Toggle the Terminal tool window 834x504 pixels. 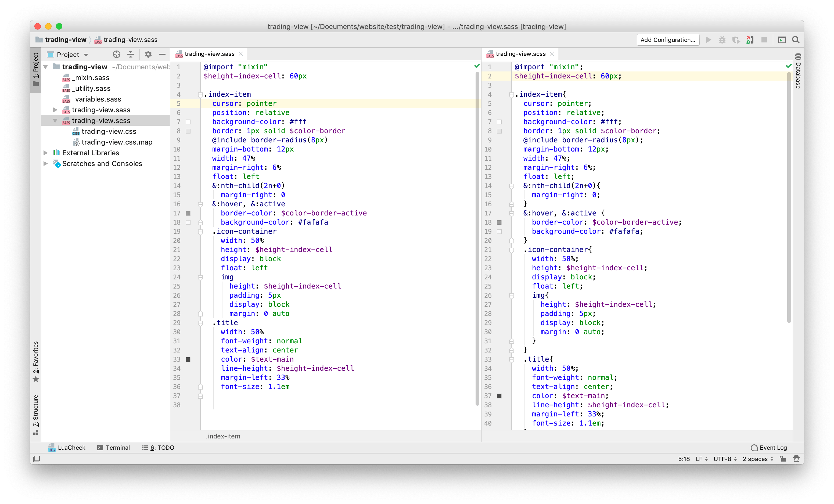coord(113,448)
